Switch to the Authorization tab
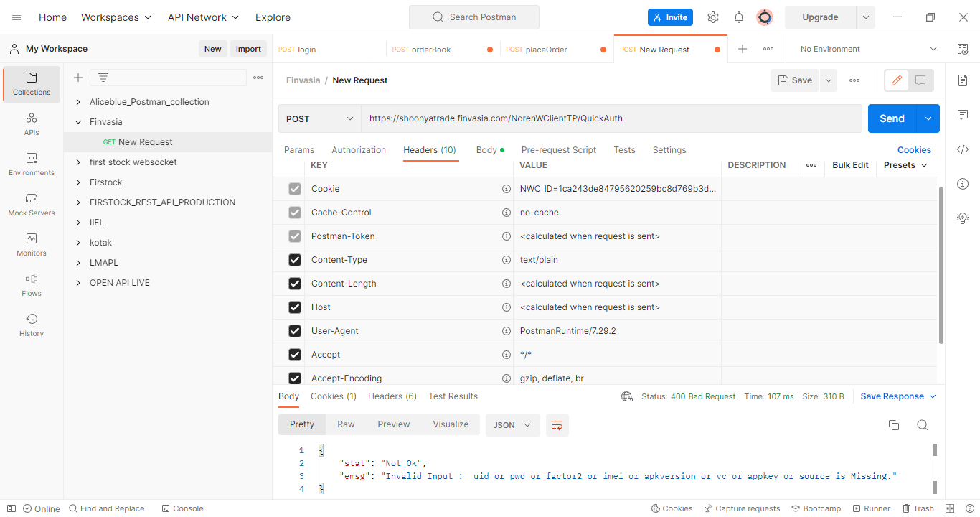The height and width of the screenshot is (517, 980). pyautogui.click(x=359, y=150)
